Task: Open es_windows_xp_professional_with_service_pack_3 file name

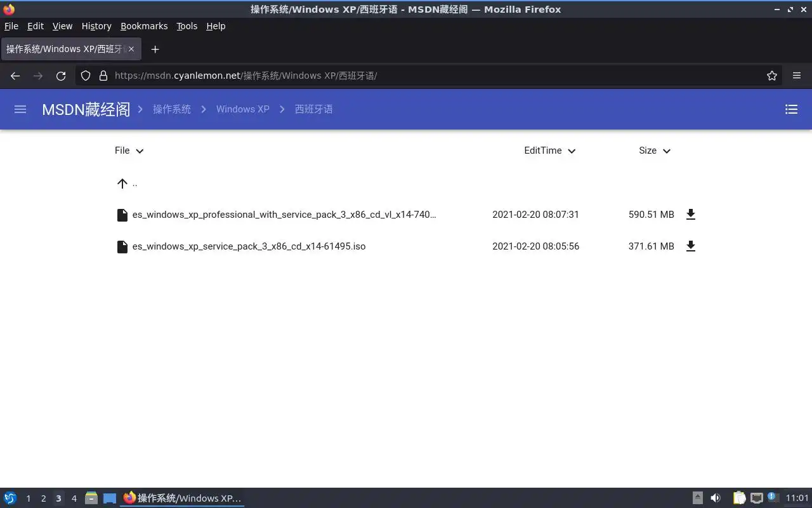Action: (284, 215)
